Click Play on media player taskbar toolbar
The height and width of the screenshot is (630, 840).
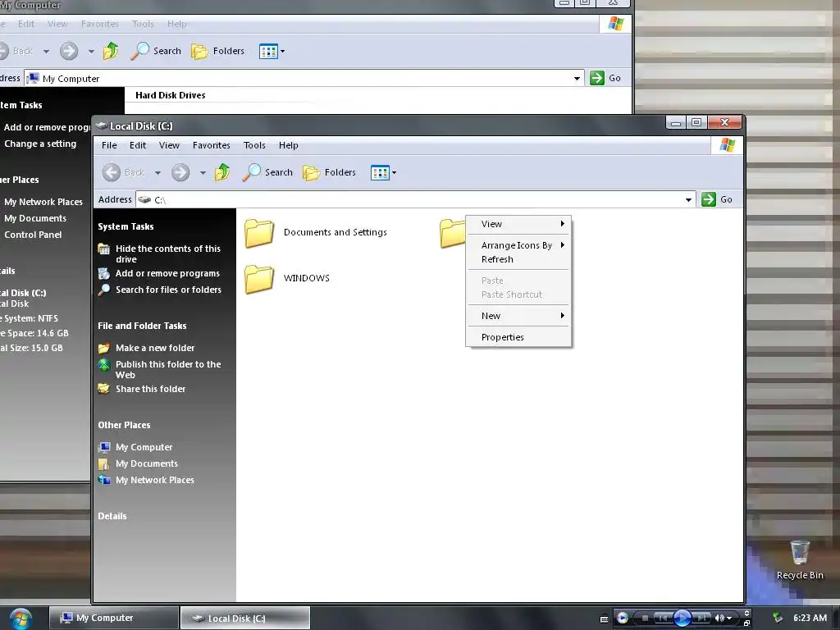coord(682,619)
